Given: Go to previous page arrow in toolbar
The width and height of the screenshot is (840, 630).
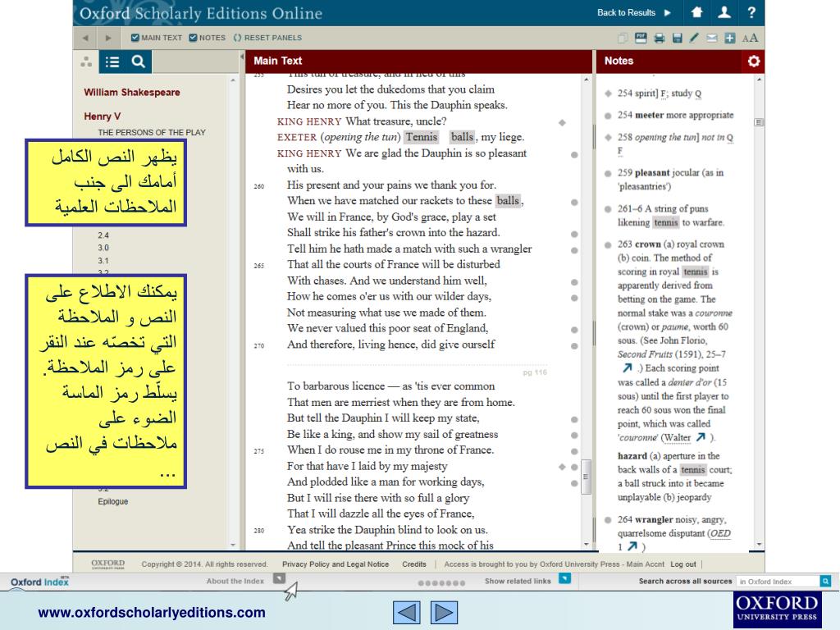Looking at the screenshot, I should (x=85, y=38).
